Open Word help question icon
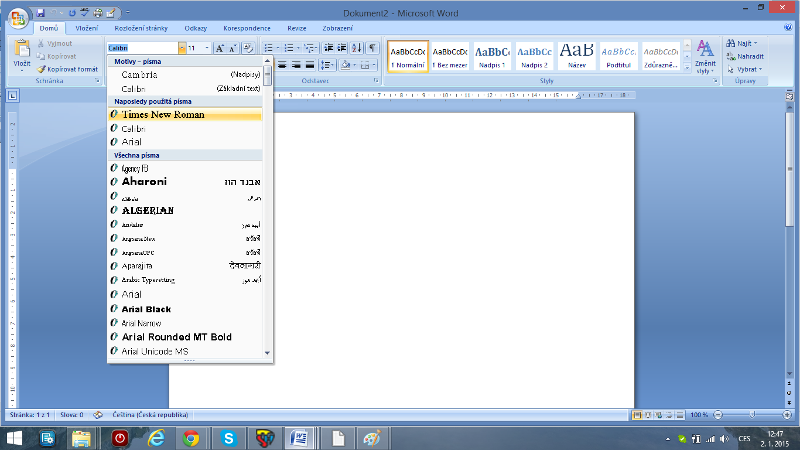 coord(788,28)
